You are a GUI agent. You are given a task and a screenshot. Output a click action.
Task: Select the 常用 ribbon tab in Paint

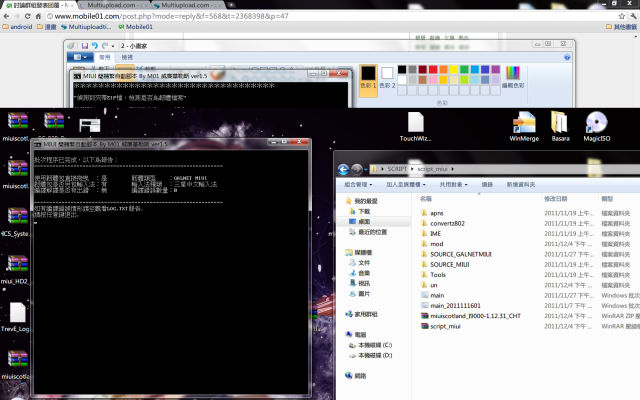coord(104,57)
